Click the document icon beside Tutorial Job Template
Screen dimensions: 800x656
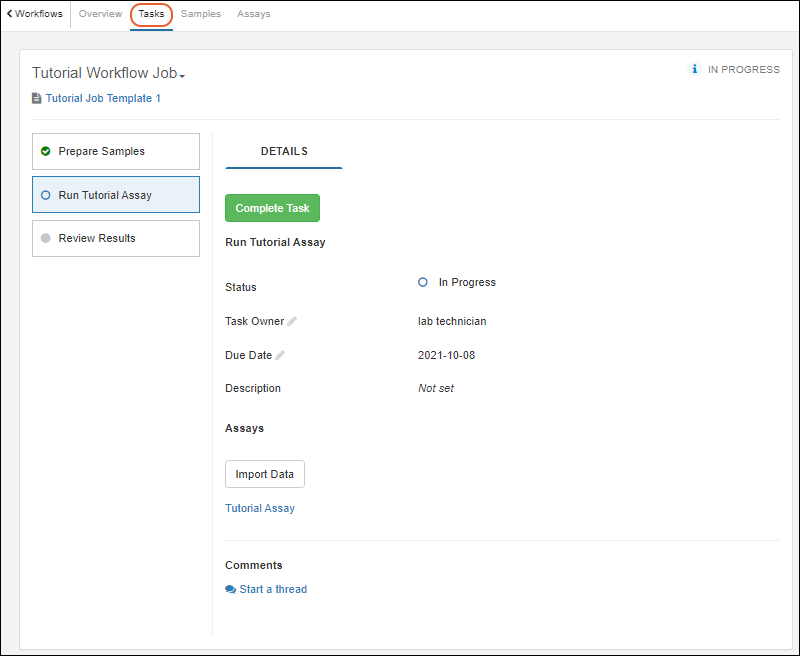pyautogui.click(x=37, y=99)
